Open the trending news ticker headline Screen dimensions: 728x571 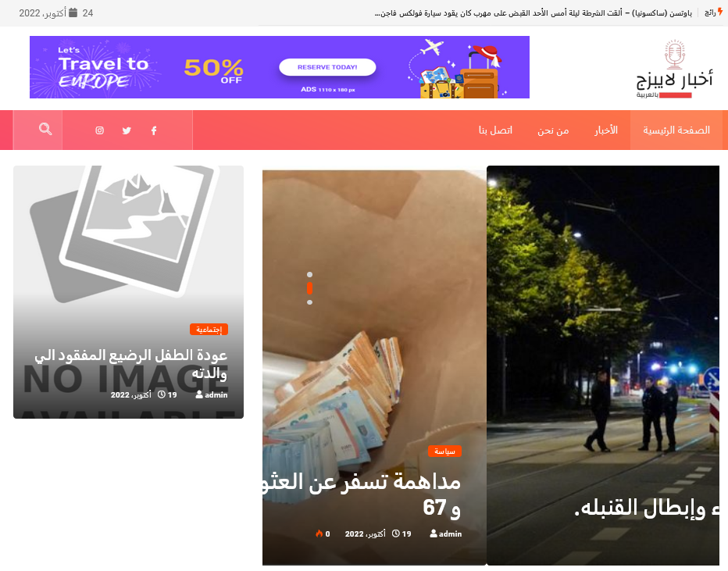[x=533, y=13]
